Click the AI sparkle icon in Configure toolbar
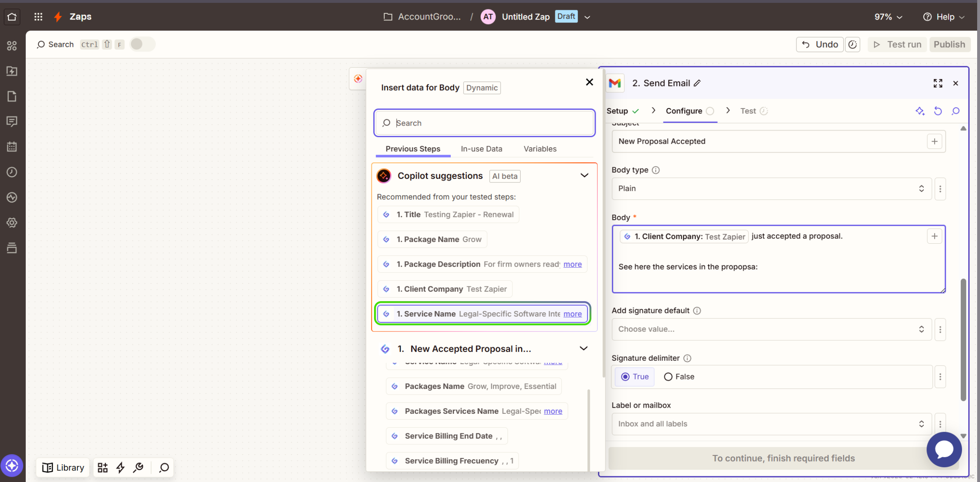This screenshot has height=482, width=980. 920,111
